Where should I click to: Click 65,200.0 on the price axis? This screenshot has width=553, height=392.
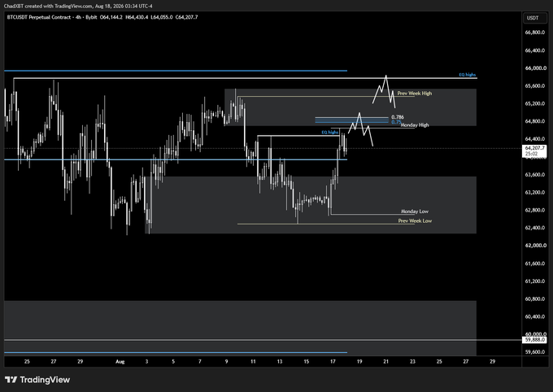(x=534, y=103)
